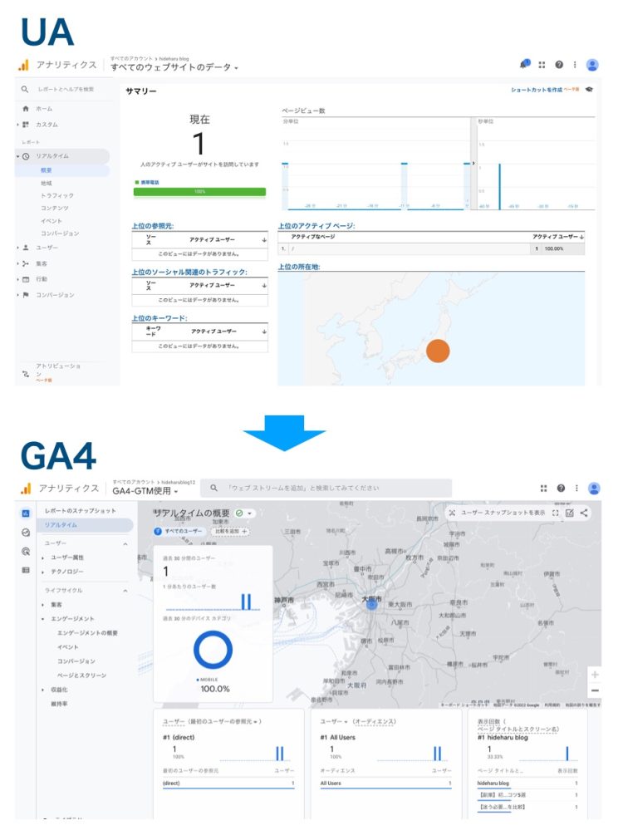Image resolution: width=623 pixels, height=840 pixels.
Task: Click the green 100% mobile bar in UA
Action: coord(199,191)
